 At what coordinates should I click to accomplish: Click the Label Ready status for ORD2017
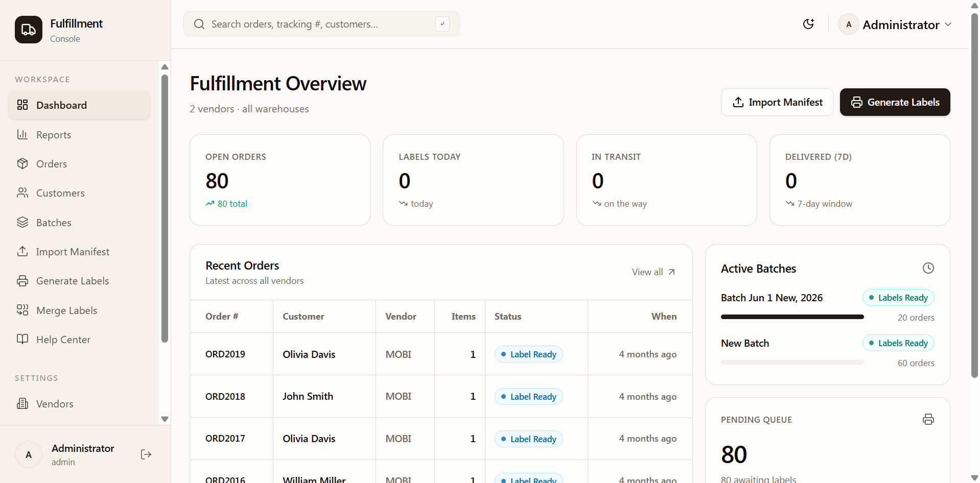(528, 439)
